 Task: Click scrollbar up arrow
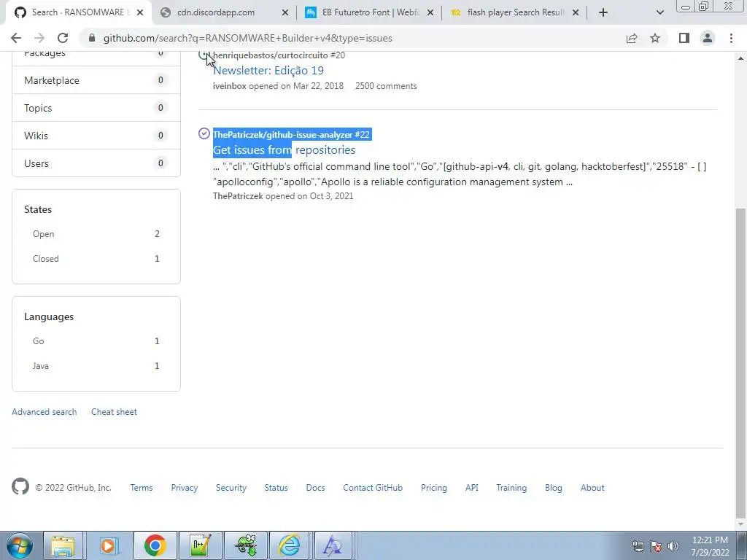point(741,58)
